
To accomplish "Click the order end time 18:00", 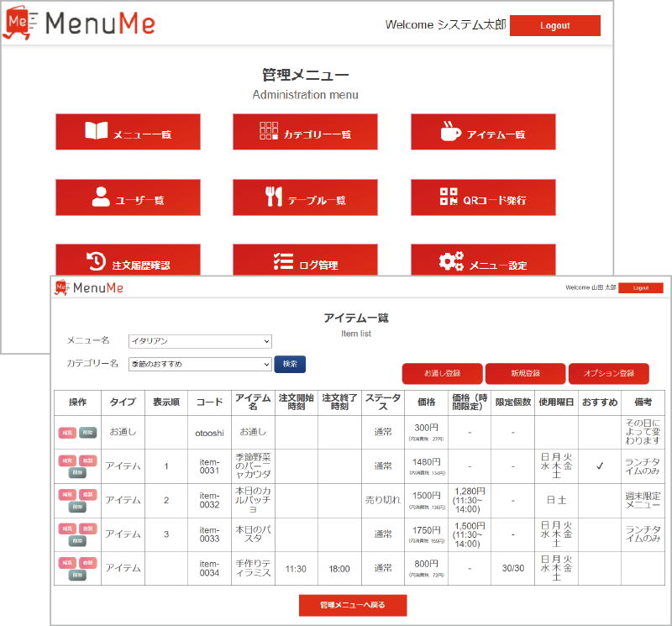I will pyautogui.click(x=339, y=569).
